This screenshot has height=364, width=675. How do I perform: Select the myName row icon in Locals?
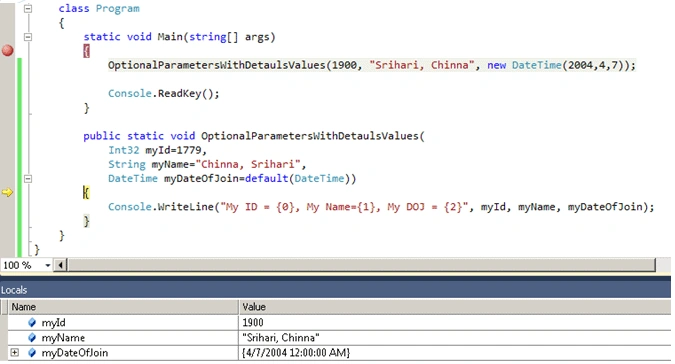click(x=32, y=337)
